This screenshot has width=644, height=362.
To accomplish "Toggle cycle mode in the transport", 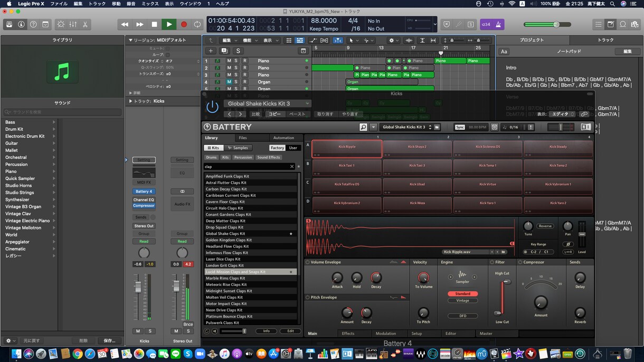I will click(x=197, y=24).
